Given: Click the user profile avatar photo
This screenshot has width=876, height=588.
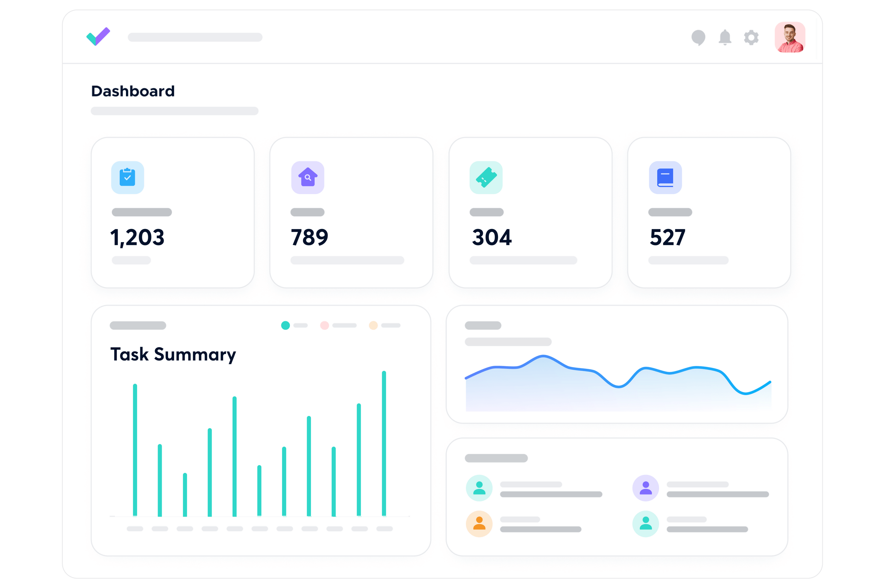Looking at the screenshot, I should coord(790,37).
